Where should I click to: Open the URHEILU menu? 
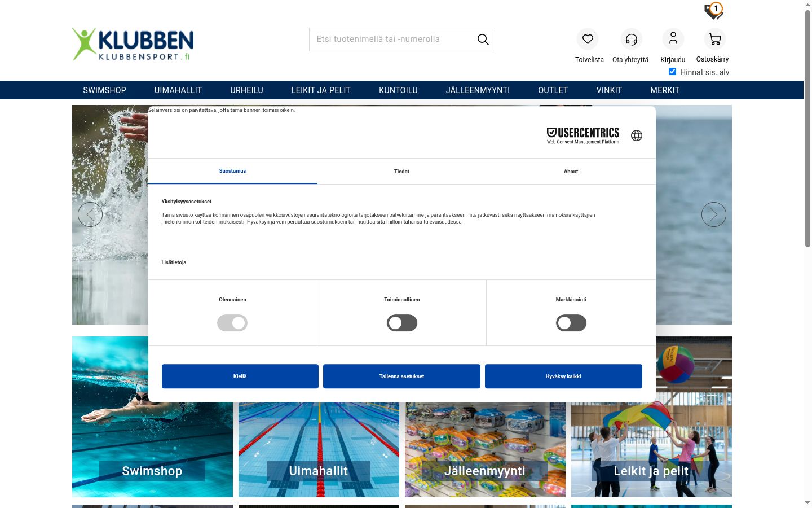(x=246, y=90)
